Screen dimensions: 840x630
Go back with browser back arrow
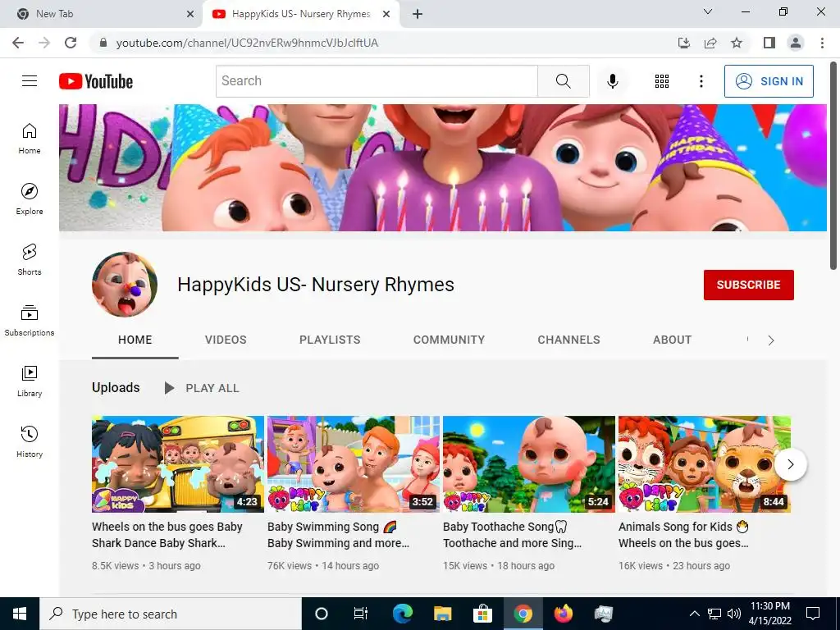click(18, 43)
